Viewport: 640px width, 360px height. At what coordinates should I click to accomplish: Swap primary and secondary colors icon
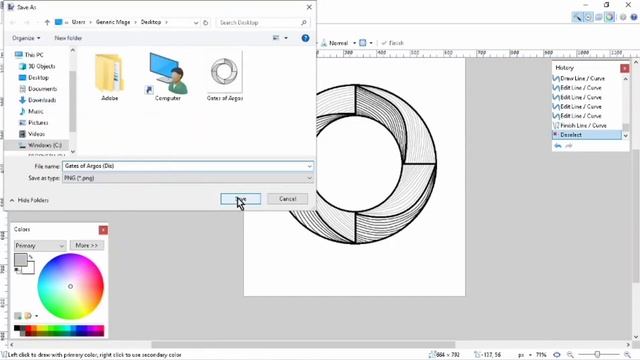click(31, 257)
